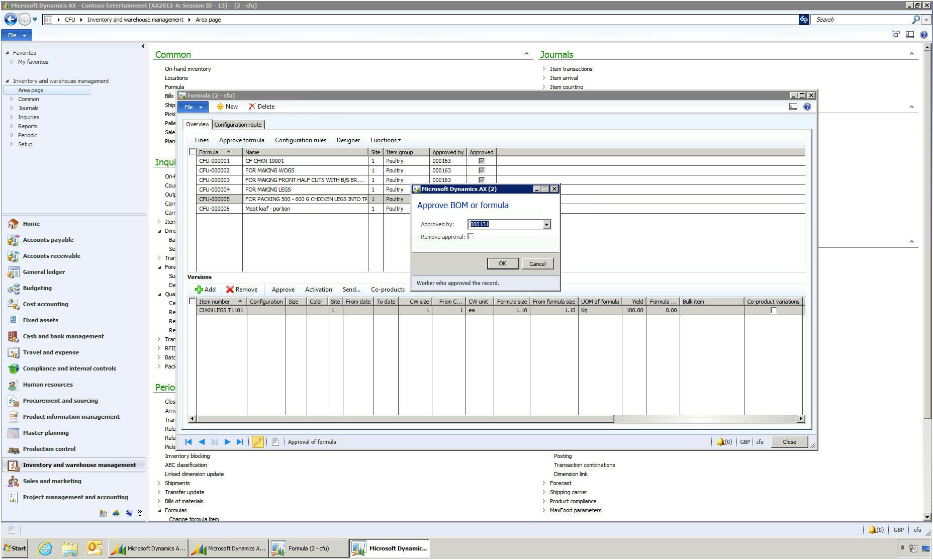
Task: Click the Help icon in Formula window
Action: (x=807, y=107)
